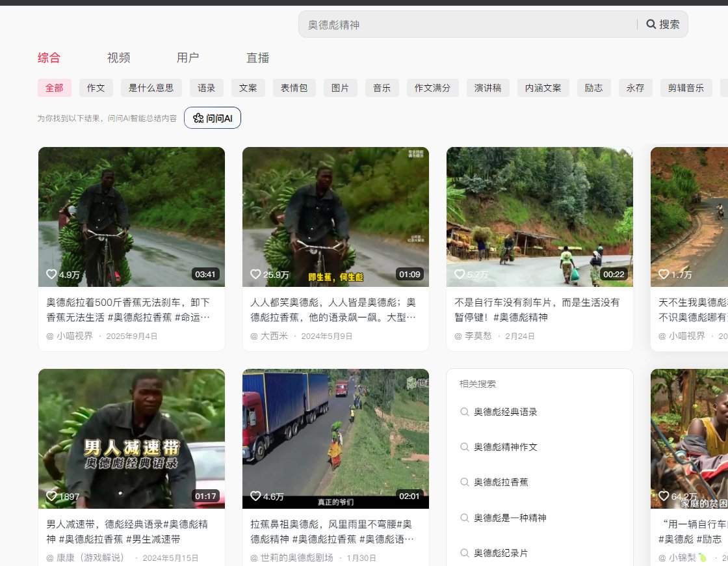Screen dimensions: 728x566
Task: Click the heart icon showing 25.9万
Action: click(255, 274)
